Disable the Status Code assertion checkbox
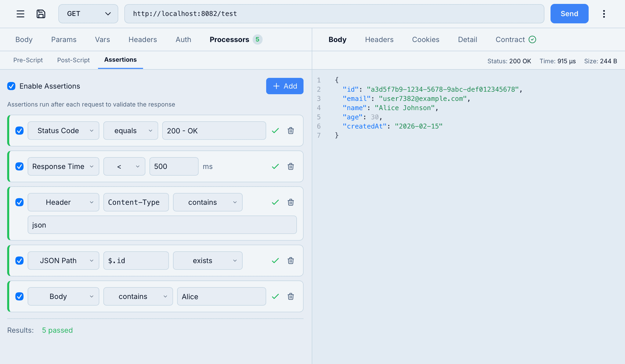This screenshot has height=364, width=625. coord(20,131)
